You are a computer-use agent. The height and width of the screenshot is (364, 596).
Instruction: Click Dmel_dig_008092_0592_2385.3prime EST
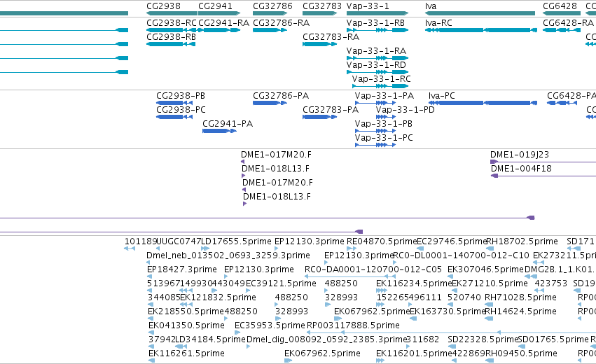pos(327,339)
